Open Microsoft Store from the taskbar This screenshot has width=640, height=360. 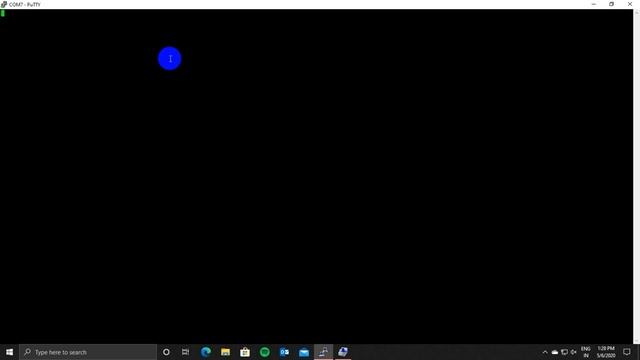[245, 352]
